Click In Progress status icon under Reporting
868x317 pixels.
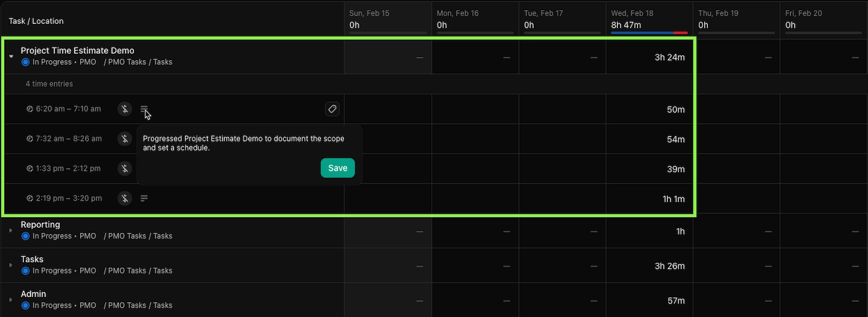pos(25,236)
